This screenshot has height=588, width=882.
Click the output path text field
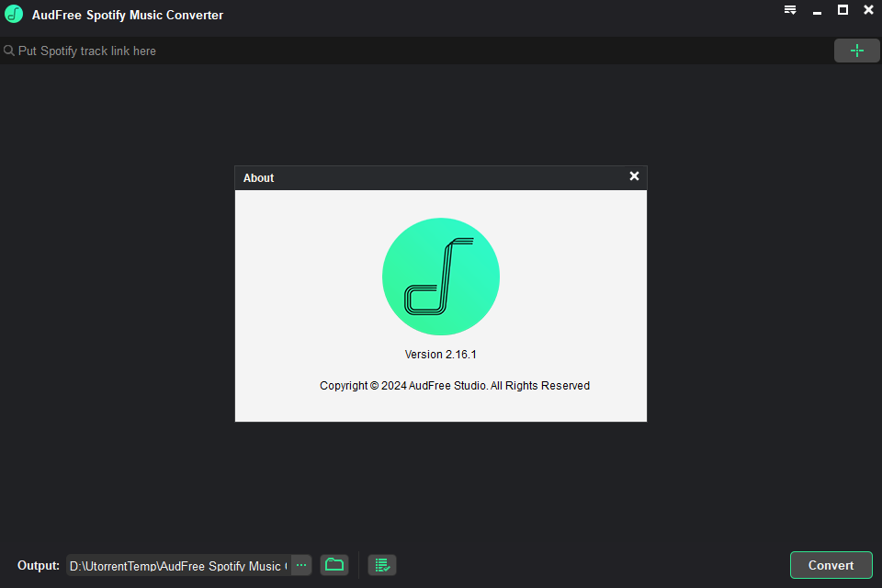179,565
